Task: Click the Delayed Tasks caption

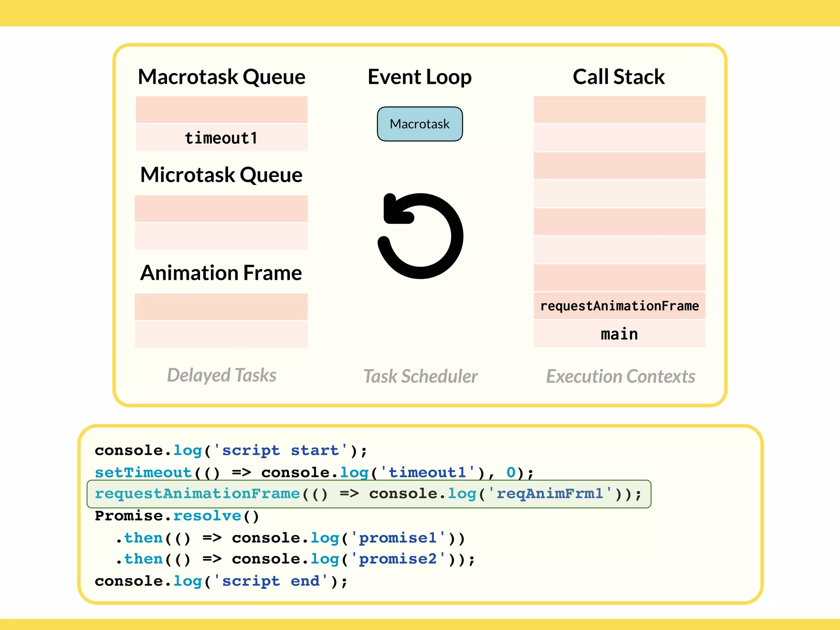Action: (x=221, y=375)
